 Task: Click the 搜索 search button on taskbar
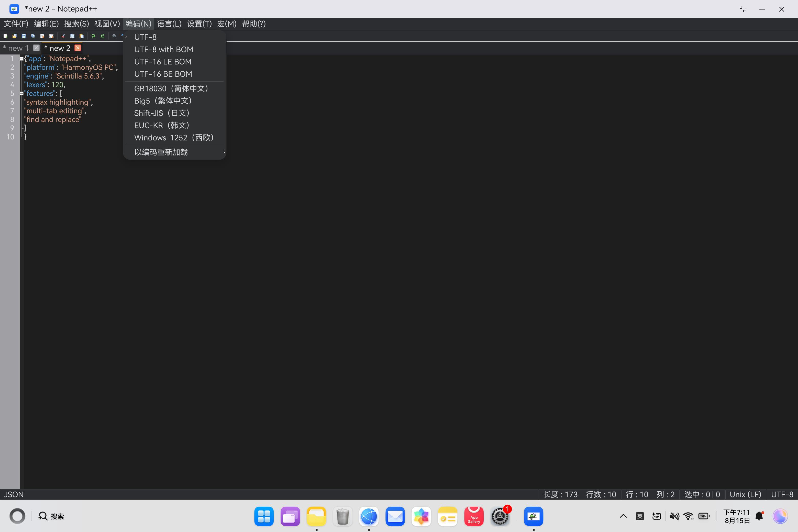(51, 516)
